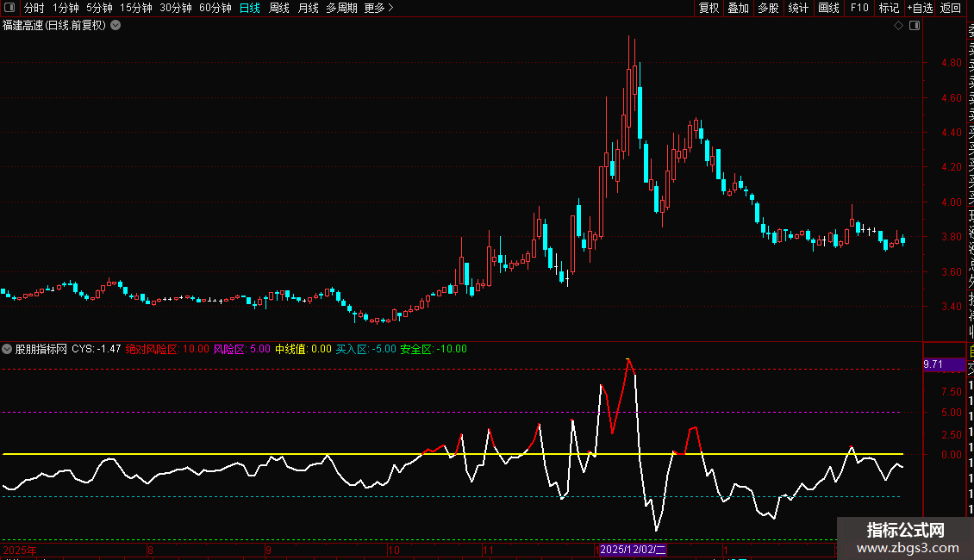Click the 安全区: -10.00 label
974x560 pixels.
[434, 349]
